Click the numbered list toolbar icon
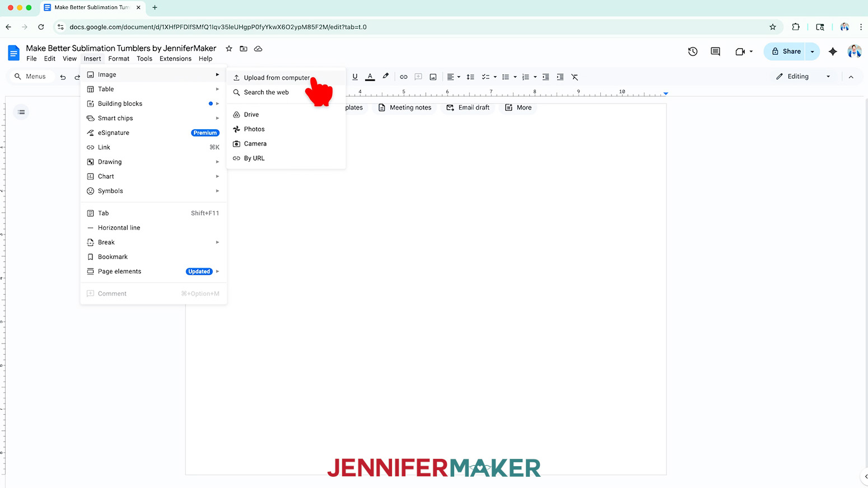The height and width of the screenshot is (488, 868). (525, 77)
